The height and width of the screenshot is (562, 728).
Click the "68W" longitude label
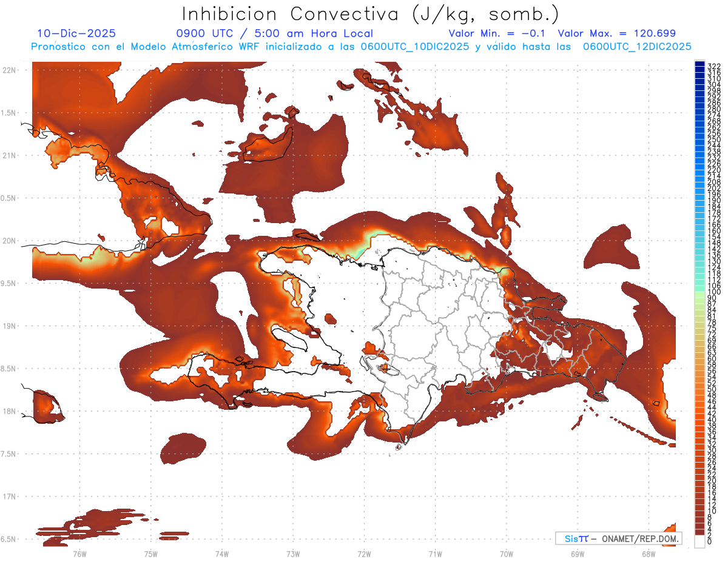(x=648, y=554)
